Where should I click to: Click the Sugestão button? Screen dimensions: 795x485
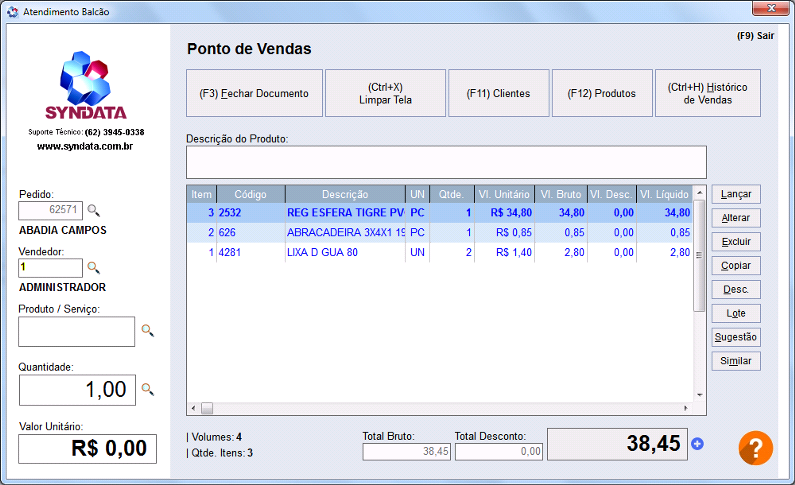click(736, 337)
